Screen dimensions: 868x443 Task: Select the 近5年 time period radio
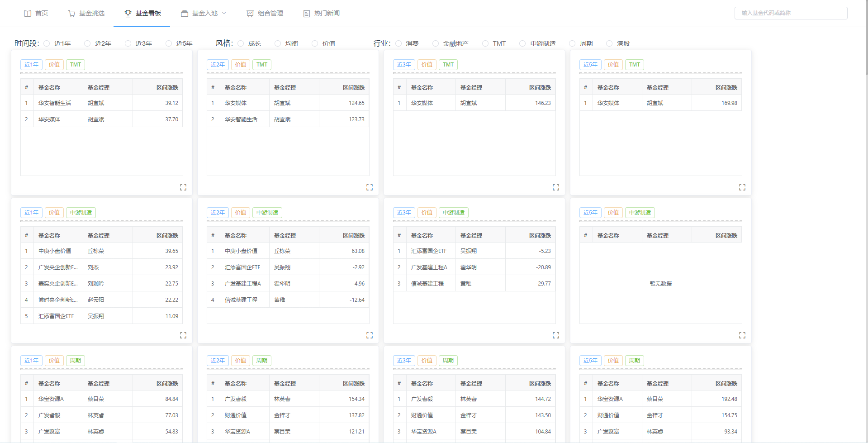pyautogui.click(x=169, y=43)
